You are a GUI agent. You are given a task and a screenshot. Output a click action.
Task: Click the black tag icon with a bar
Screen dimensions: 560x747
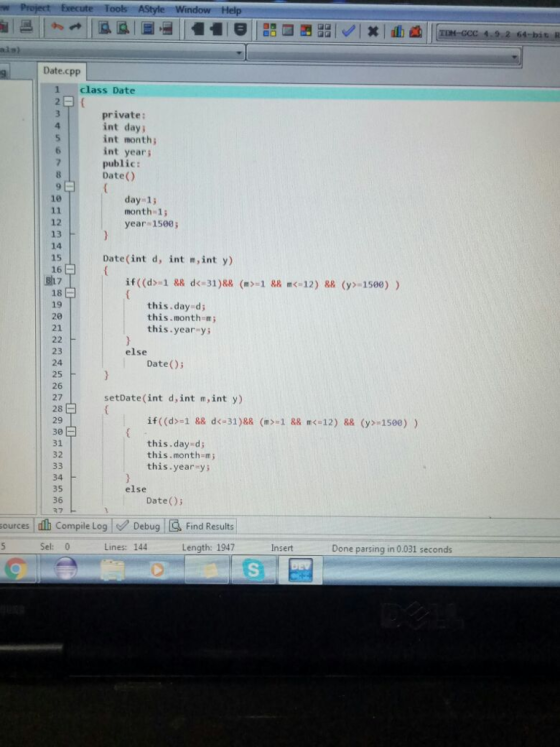coord(217,30)
